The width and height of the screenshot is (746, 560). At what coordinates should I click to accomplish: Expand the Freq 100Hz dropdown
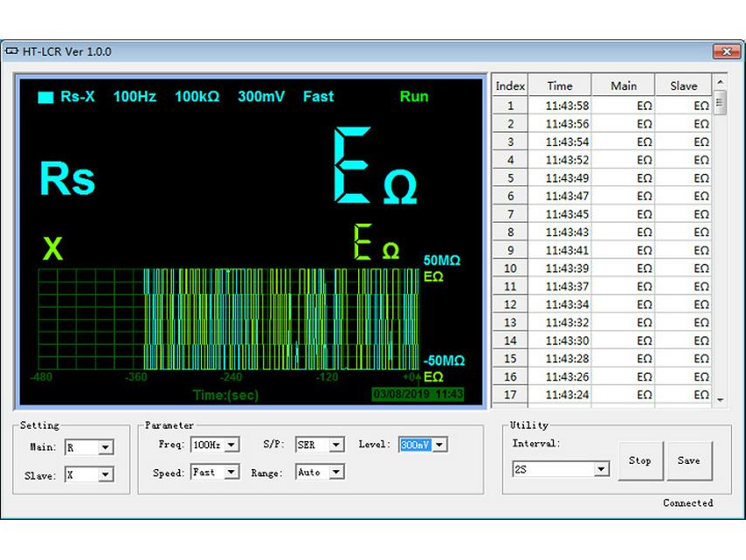pos(231,445)
